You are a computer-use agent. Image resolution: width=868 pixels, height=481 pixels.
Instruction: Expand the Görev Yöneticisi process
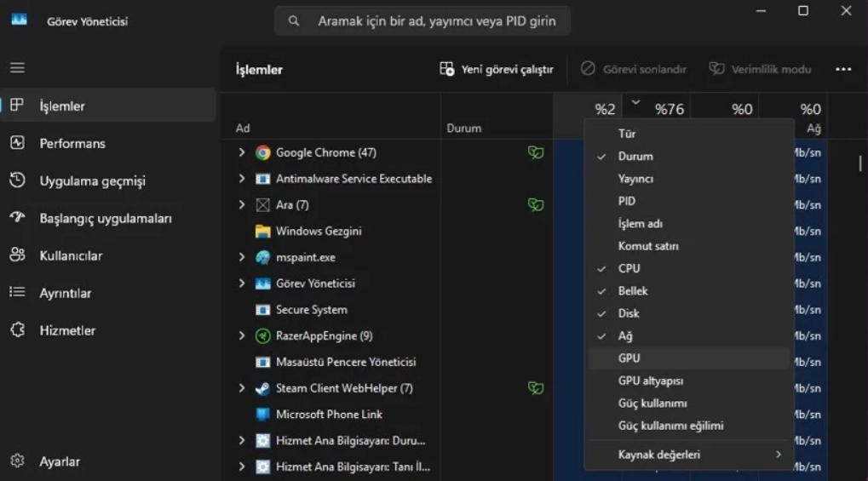(x=241, y=283)
